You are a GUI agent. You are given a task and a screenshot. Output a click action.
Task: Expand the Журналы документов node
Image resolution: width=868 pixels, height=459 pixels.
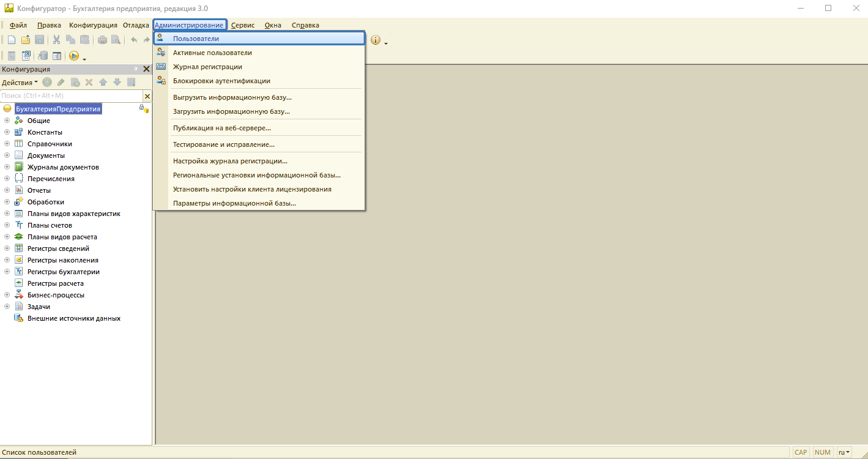7,167
